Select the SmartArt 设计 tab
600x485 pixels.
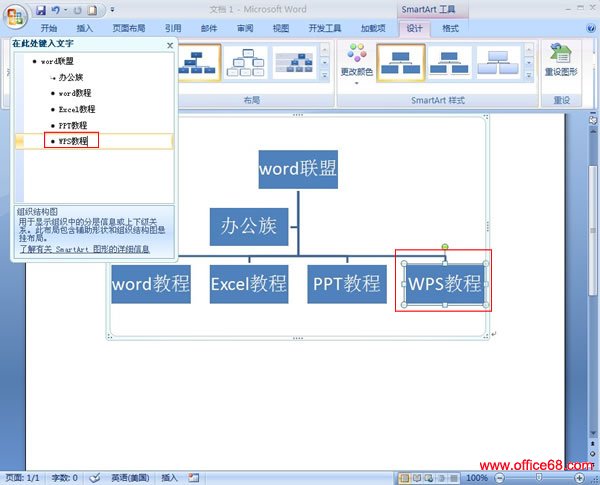(414, 28)
